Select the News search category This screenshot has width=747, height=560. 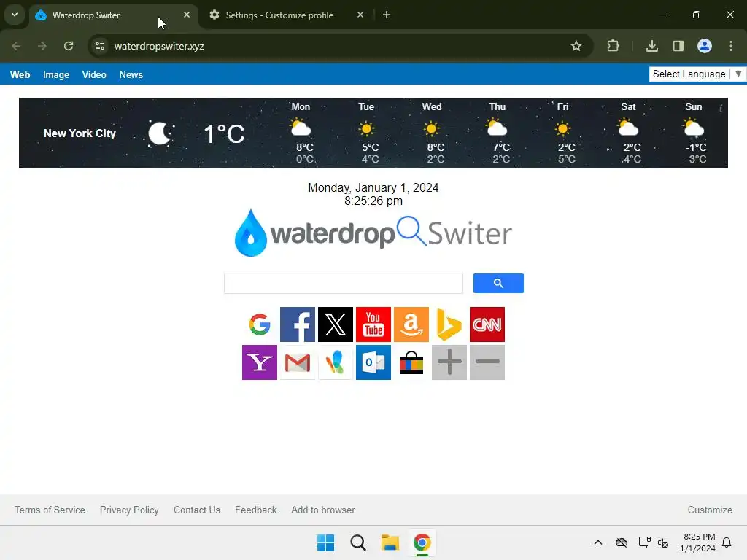(131, 75)
